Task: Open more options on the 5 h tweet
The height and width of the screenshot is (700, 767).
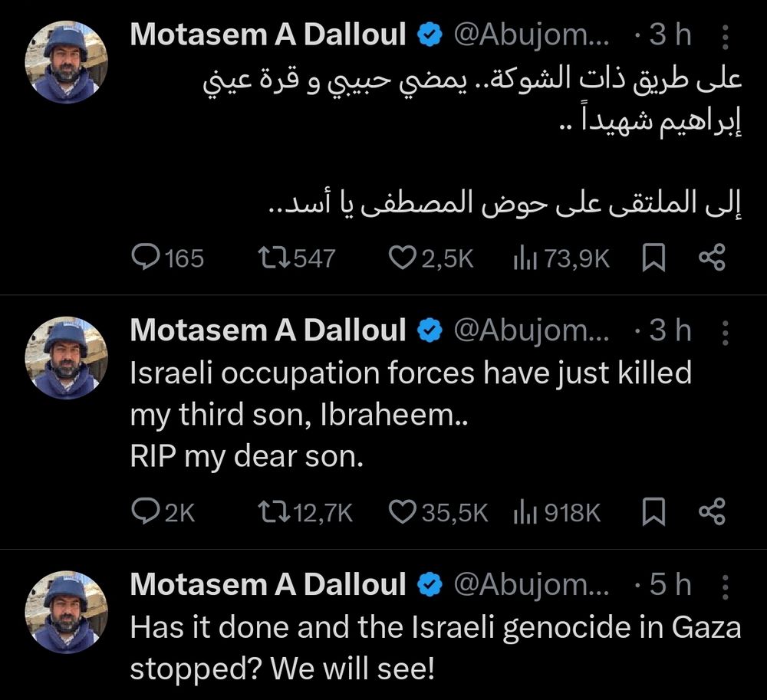Action: point(726,586)
